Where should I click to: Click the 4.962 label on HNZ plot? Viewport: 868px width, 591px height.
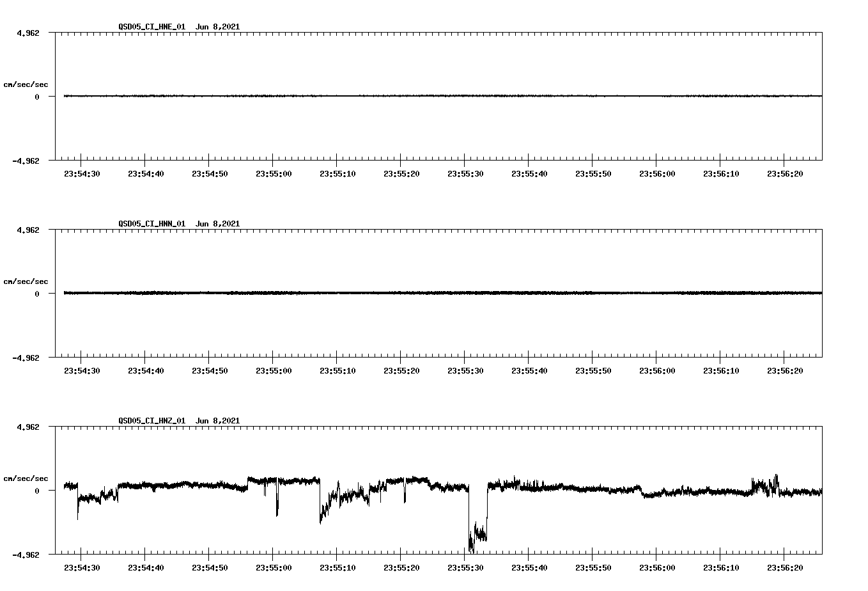pyautogui.click(x=27, y=427)
